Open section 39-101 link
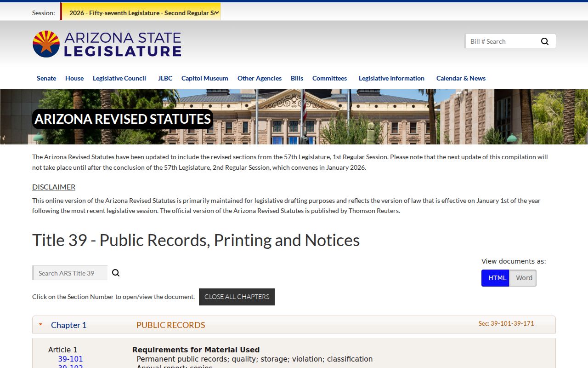Image resolution: width=588 pixels, height=368 pixels. 70,359
